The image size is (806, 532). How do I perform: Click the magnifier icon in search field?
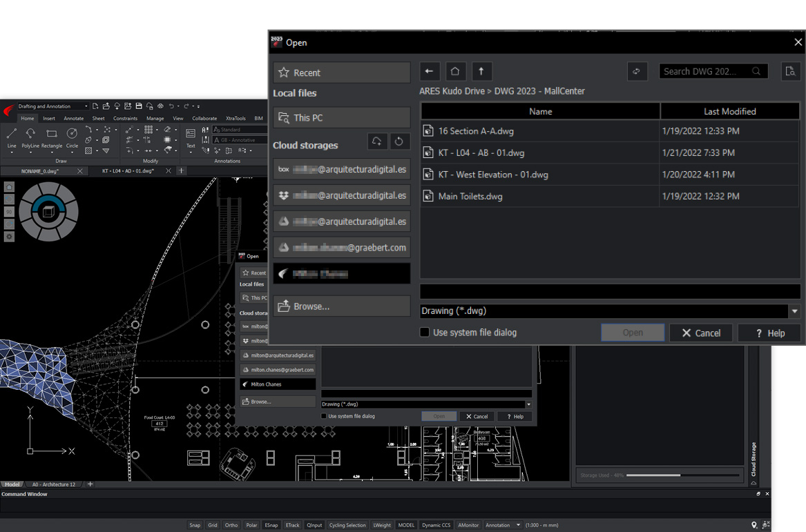pos(756,71)
